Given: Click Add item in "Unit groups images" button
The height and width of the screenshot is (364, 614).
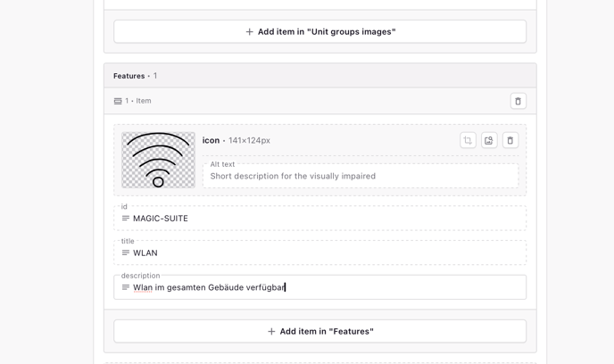Looking at the screenshot, I should [x=319, y=32].
